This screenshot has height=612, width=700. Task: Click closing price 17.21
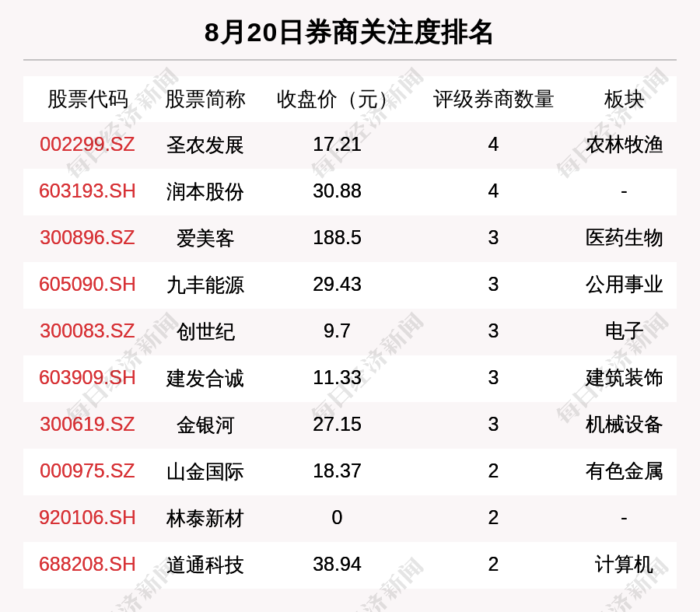(x=337, y=145)
